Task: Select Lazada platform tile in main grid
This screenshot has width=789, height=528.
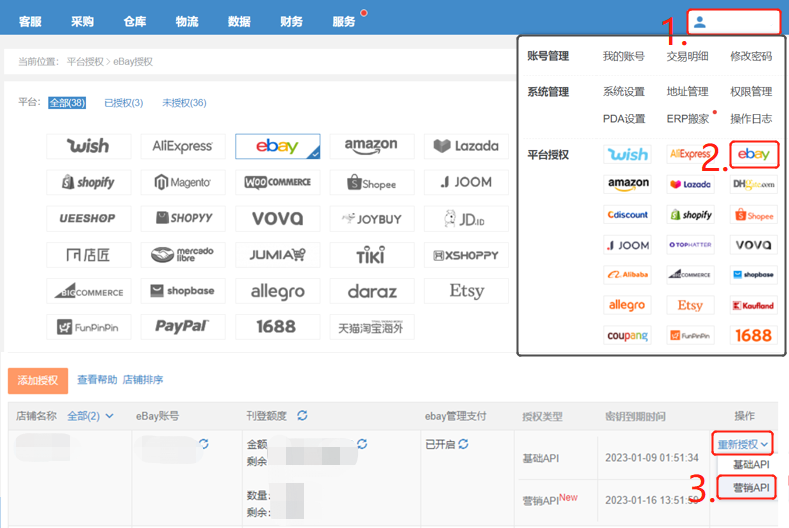Action: point(466,146)
